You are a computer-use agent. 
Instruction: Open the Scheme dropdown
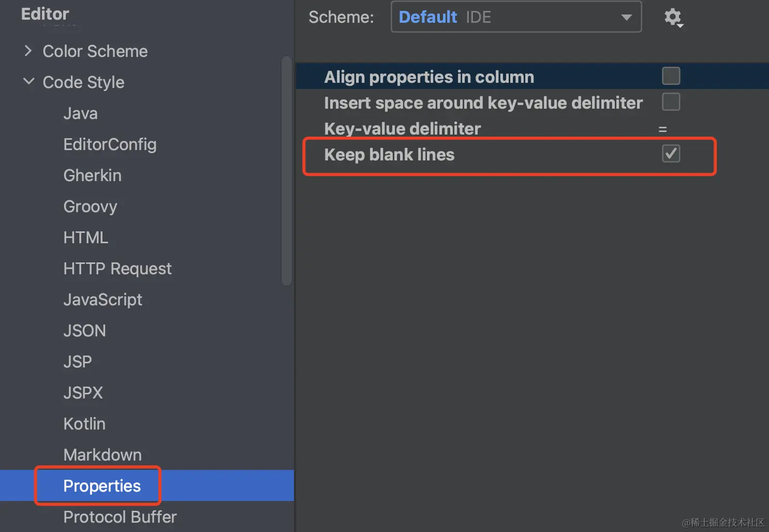[516, 17]
